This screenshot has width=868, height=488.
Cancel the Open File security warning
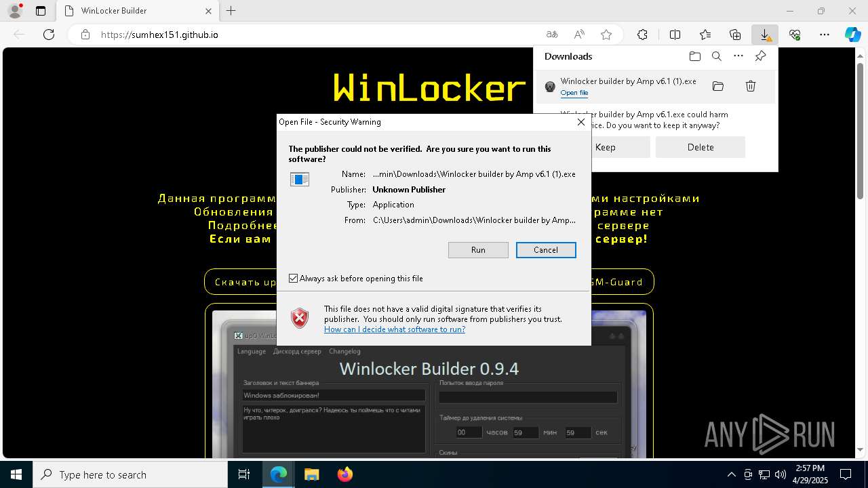point(546,250)
